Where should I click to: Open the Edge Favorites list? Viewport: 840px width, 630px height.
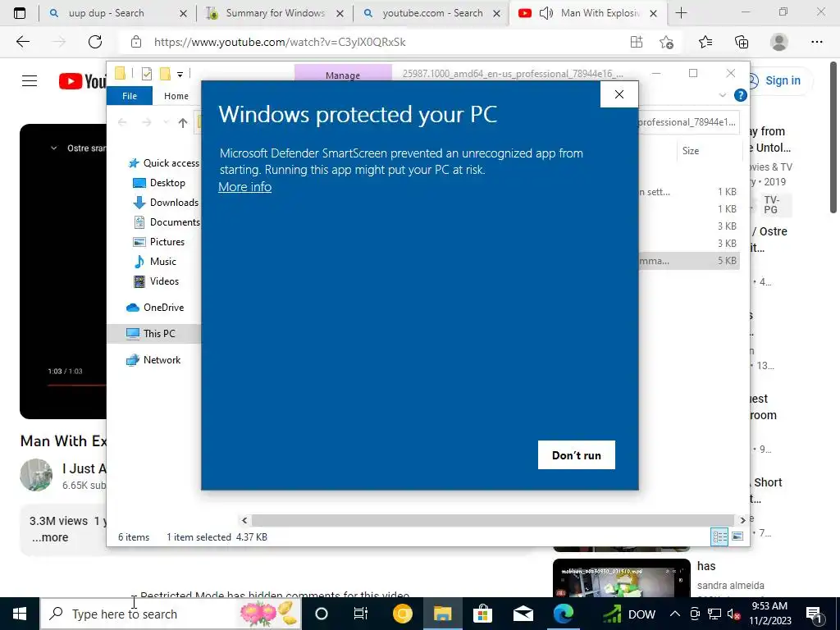(705, 42)
